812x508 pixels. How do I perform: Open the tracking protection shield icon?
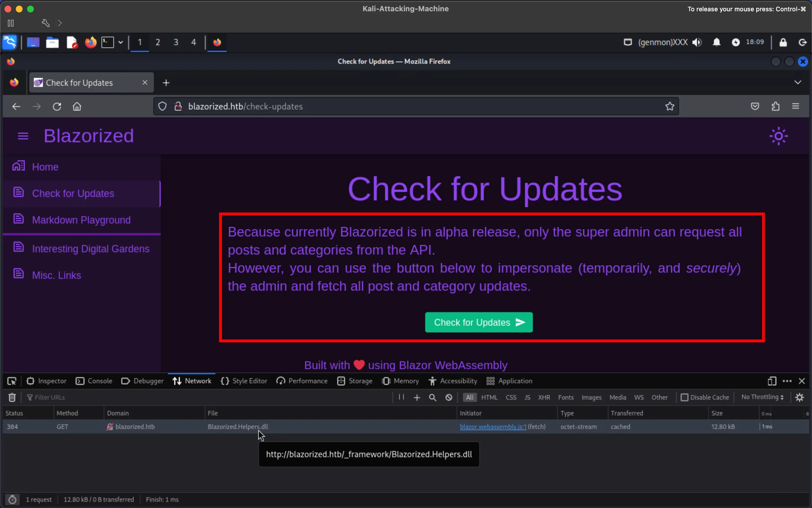click(162, 106)
